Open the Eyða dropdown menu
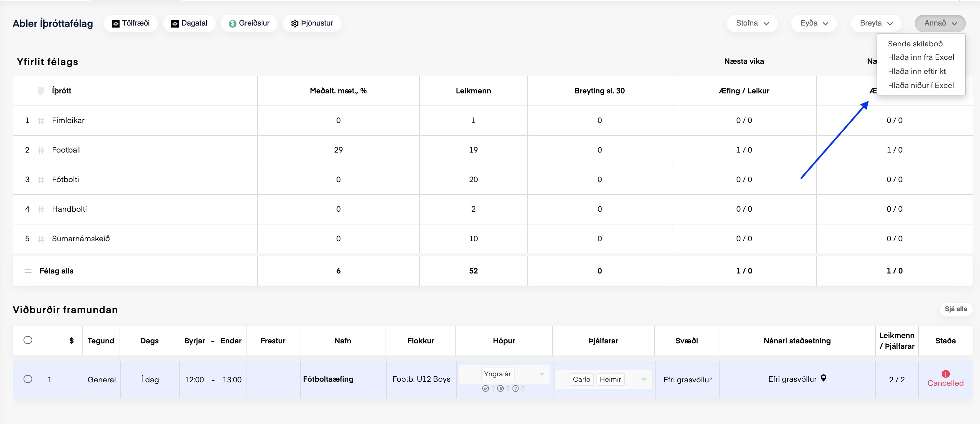980x424 pixels. tap(814, 23)
